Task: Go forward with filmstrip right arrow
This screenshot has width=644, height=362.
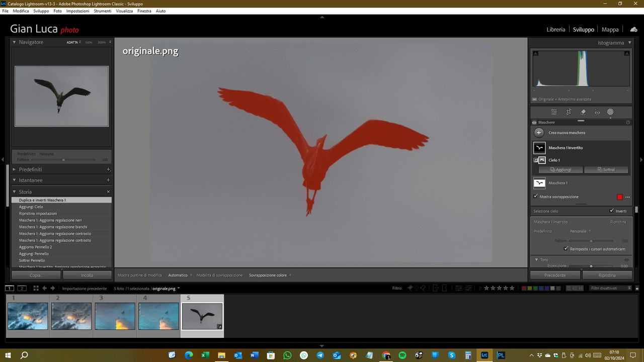Action: pos(53,288)
